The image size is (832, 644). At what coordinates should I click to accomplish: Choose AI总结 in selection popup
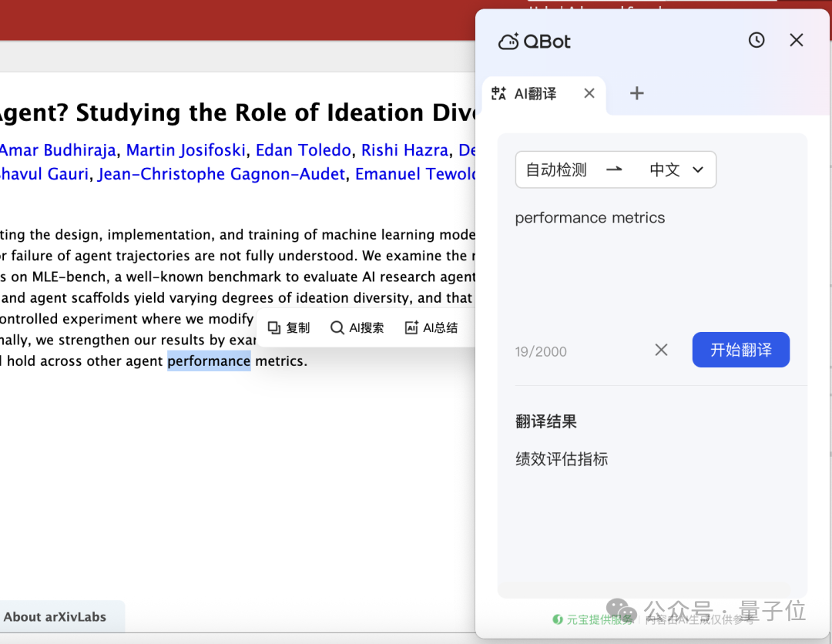[431, 328]
